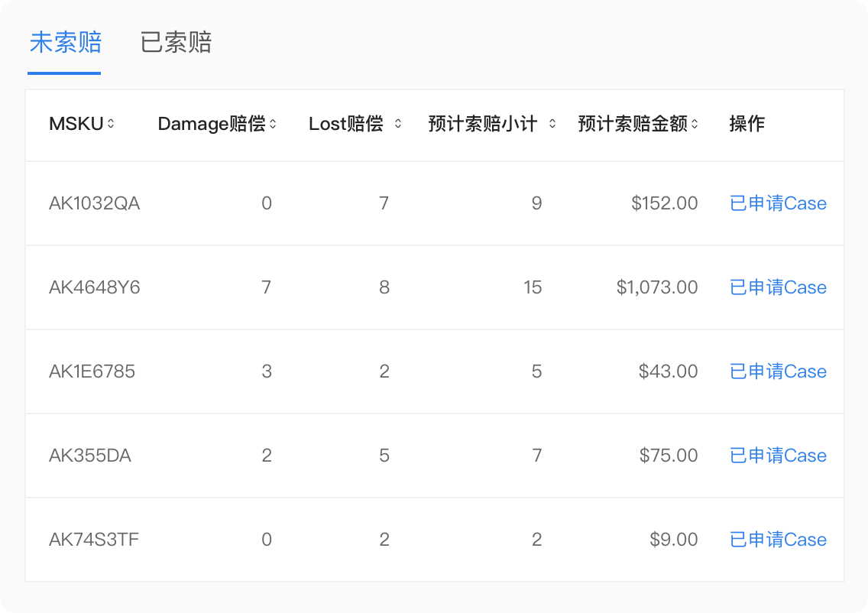This screenshot has width=868, height=613.
Task: Open 已申请Case link for AK1E6785
Action: point(778,371)
